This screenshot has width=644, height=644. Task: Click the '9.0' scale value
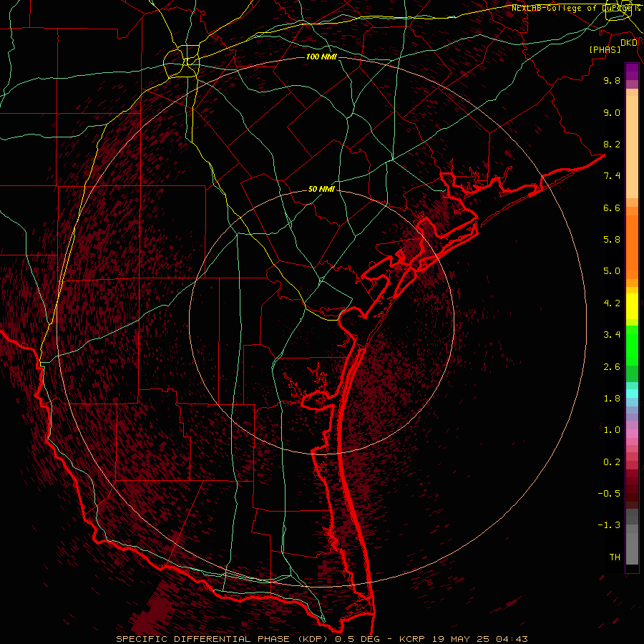[x=612, y=112]
